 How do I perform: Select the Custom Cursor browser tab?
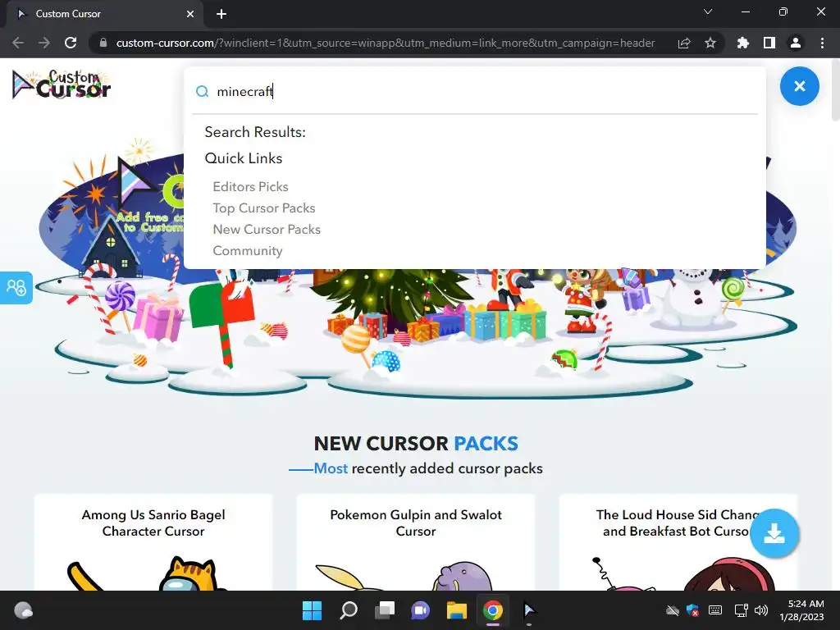(x=105, y=14)
